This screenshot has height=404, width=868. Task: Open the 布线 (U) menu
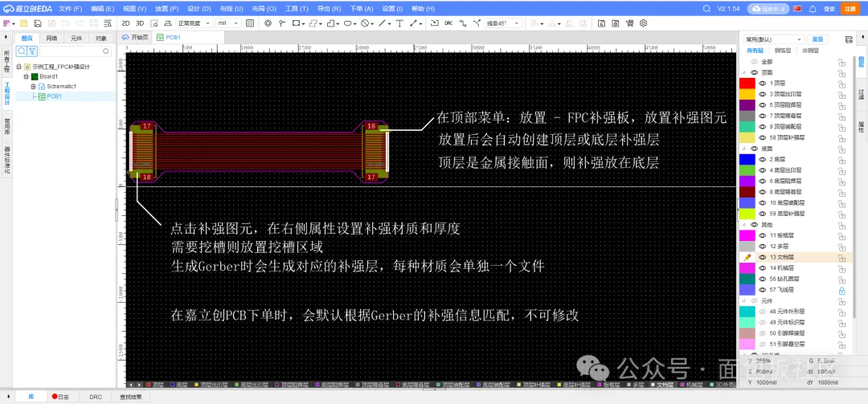(x=231, y=9)
